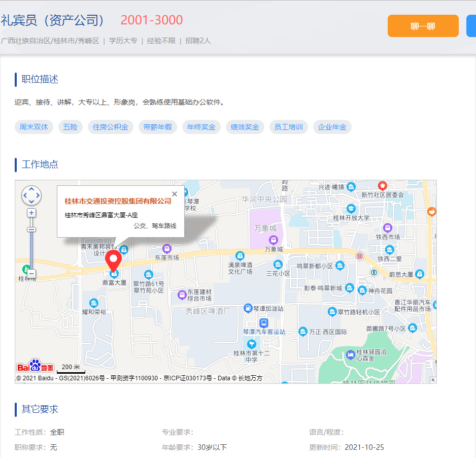Screen dimensions: 476x458
Task: Click the 彰泰·鸣翠新城 map icon
Action: 350,287
